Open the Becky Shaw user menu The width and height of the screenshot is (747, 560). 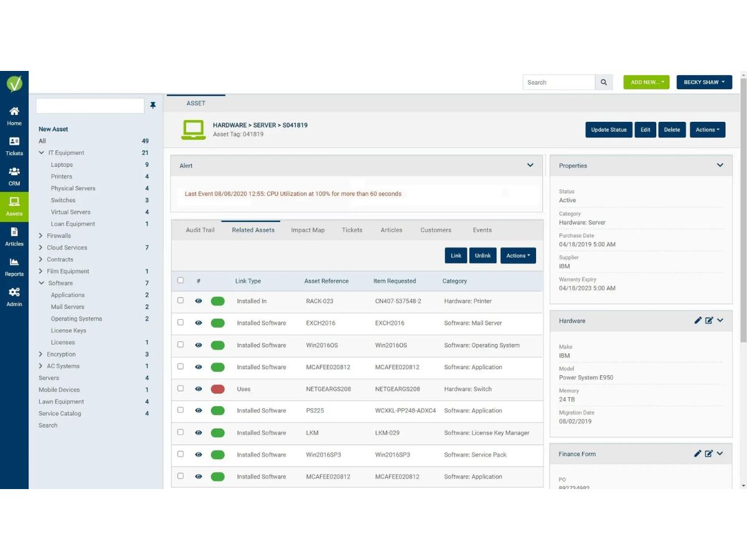[704, 82]
